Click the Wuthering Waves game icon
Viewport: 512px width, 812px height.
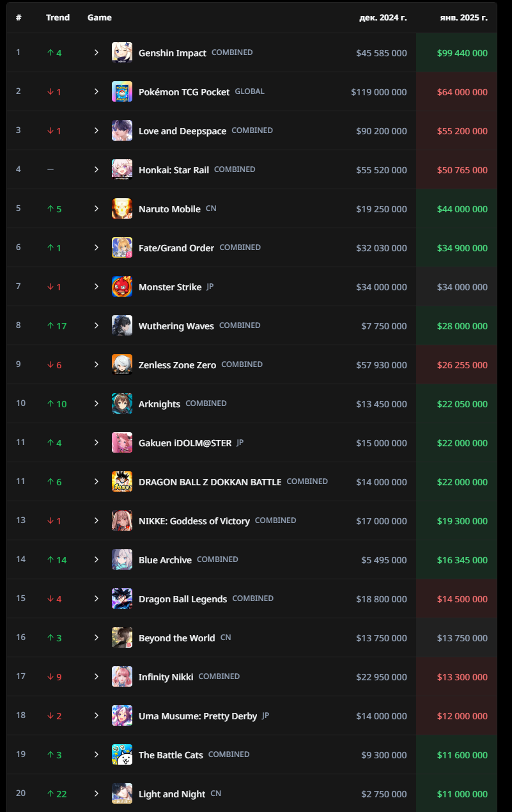pos(122,325)
